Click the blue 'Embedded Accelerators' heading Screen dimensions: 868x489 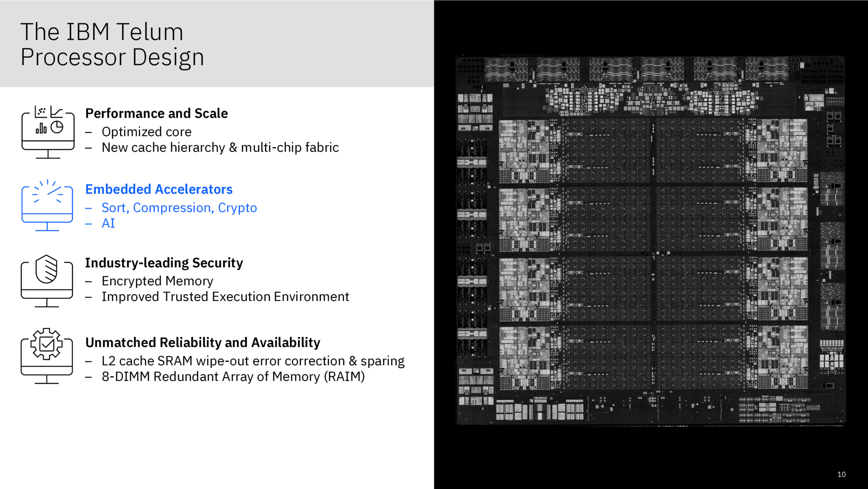click(x=159, y=189)
